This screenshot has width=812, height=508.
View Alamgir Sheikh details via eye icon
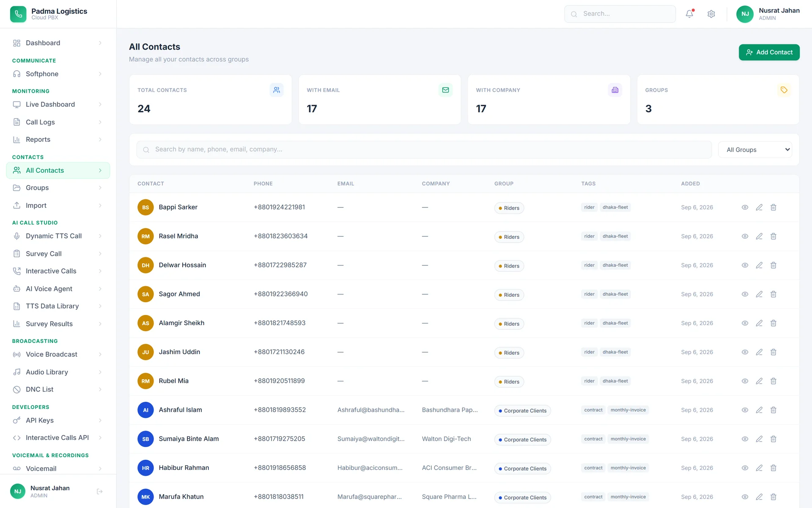pyautogui.click(x=745, y=323)
